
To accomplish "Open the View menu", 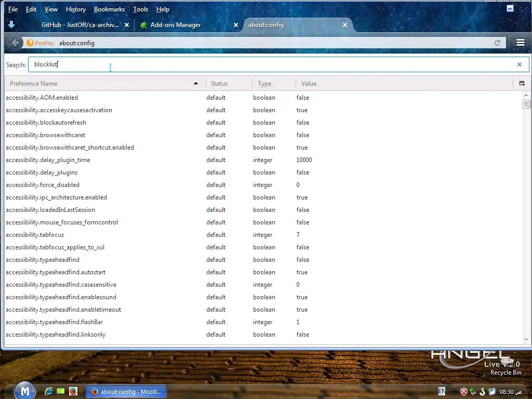I will pos(51,9).
